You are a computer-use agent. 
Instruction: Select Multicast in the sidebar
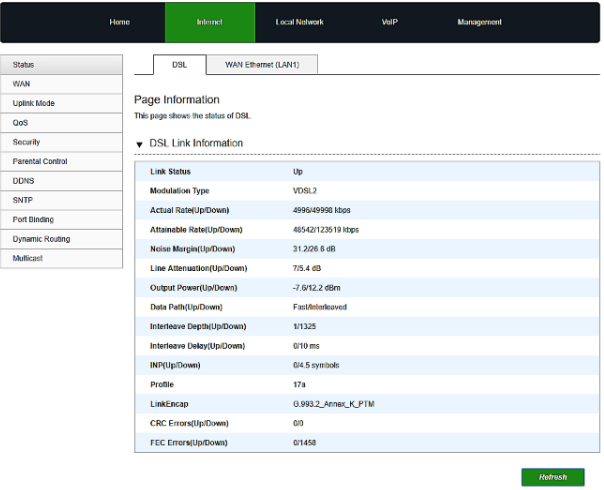click(61, 258)
